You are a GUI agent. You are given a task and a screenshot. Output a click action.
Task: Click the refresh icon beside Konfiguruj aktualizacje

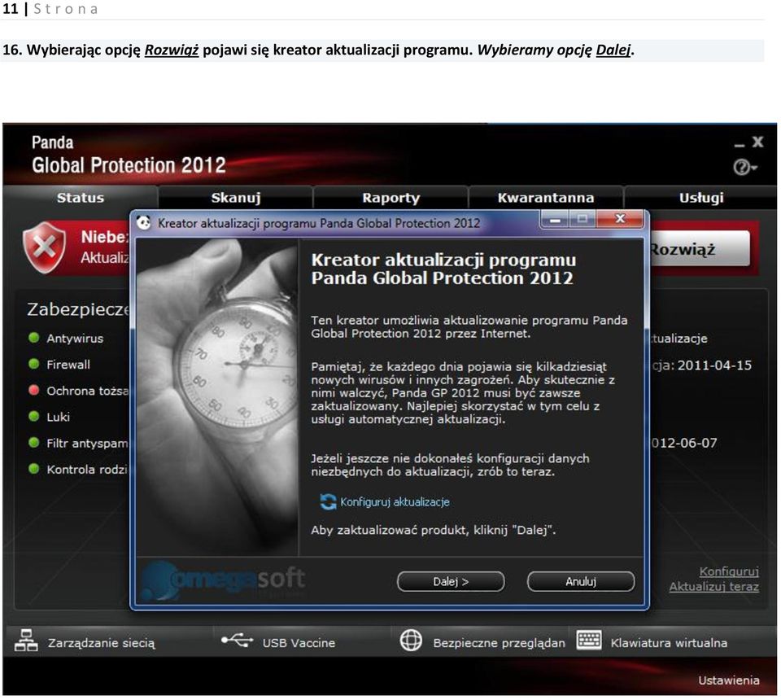328,501
